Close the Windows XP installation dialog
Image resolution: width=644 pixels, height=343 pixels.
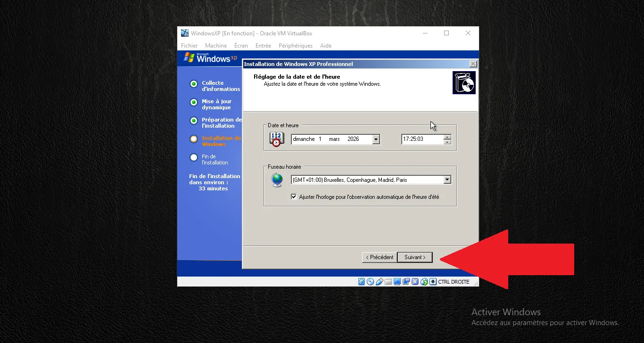[473, 64]
